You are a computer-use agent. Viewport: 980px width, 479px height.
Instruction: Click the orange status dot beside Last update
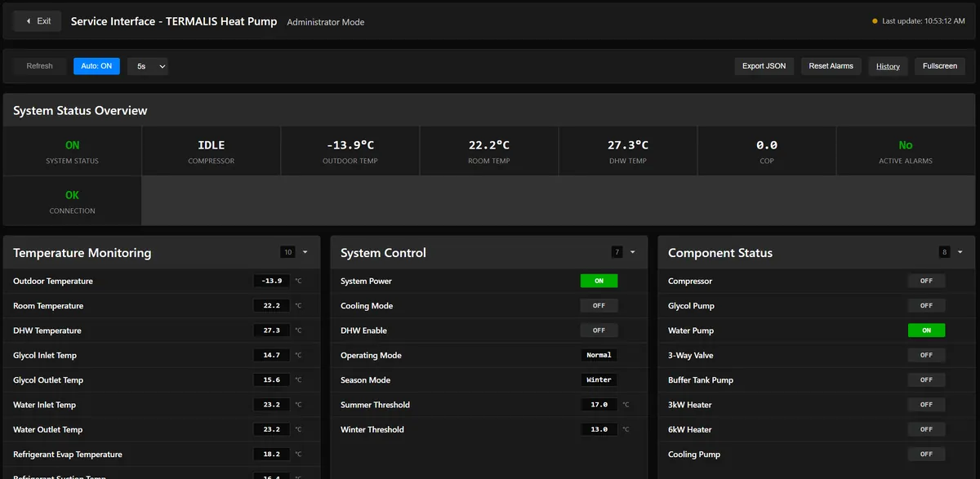click(x=875, y=21)
